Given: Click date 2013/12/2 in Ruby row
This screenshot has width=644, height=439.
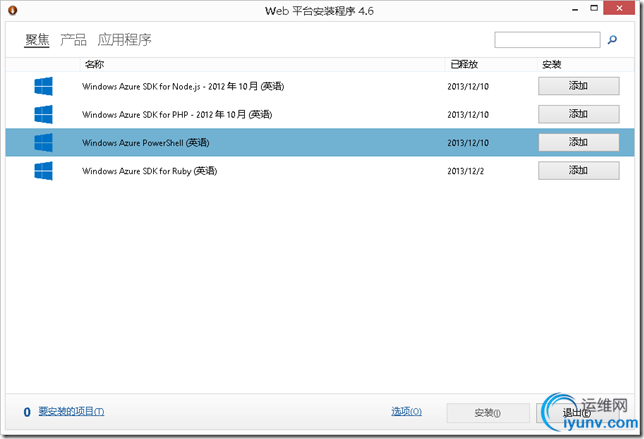Looking at the screenshot, I should point(466,171).
